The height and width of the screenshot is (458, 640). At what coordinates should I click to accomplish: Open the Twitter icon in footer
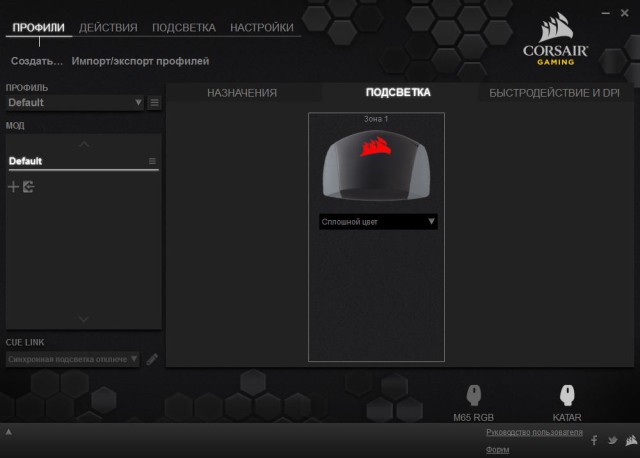pyautogui.click(x=612, y=440)
